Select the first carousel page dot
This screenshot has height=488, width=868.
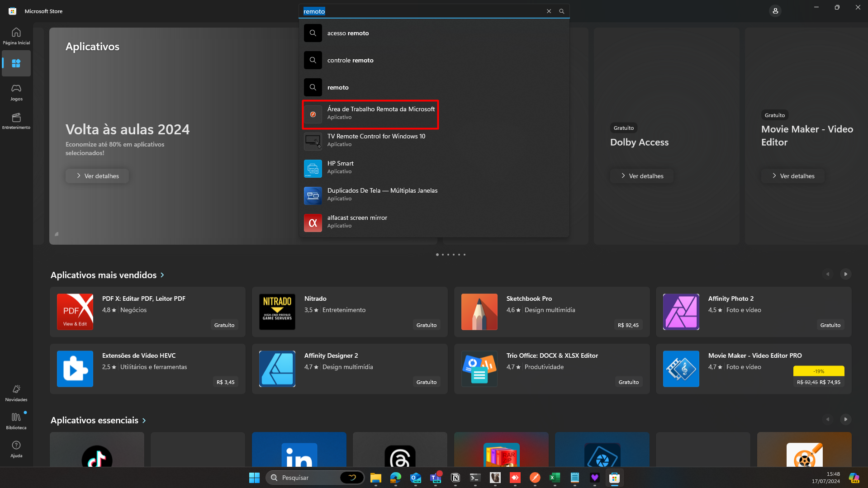click(x=437, y=255)
